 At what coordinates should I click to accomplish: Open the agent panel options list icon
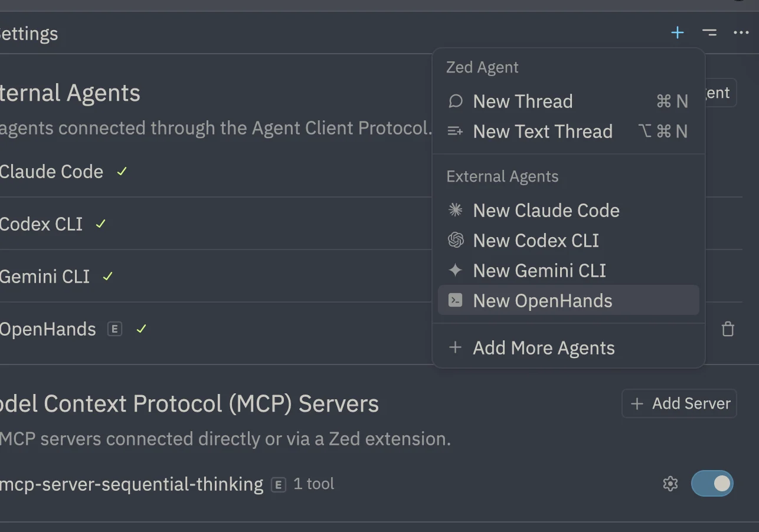click(x=709, y=33)
